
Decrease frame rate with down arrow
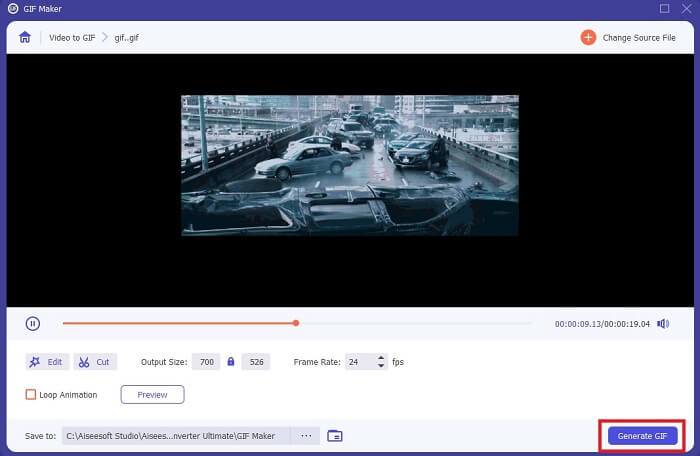click(381, 366)
